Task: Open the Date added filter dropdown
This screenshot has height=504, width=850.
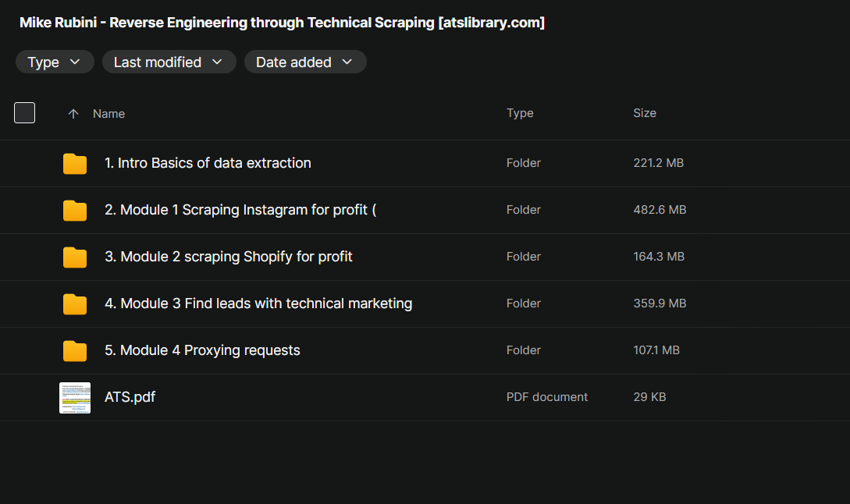Action: pos(305,62)
